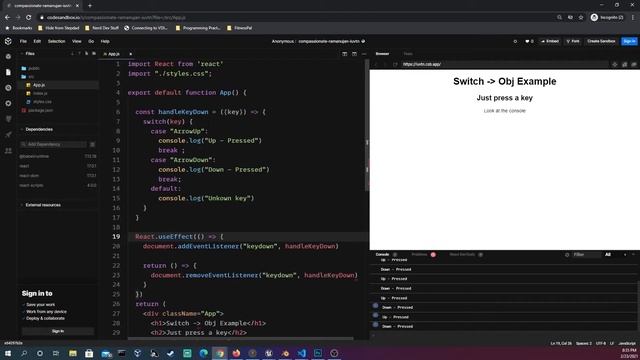Click the editor more options ellipsis
Image resolution: width=640 pixels, height=360 pixels.
click(364, 54)
